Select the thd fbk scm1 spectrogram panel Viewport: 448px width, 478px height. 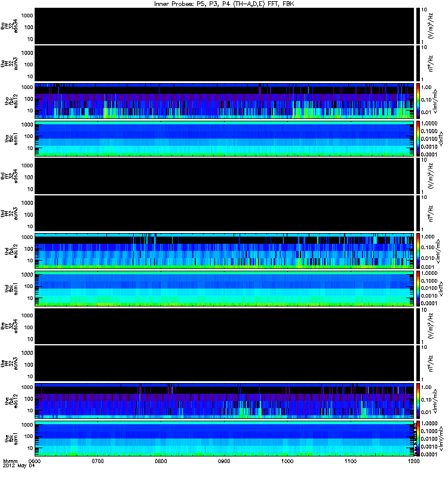(x=225, y=289)
